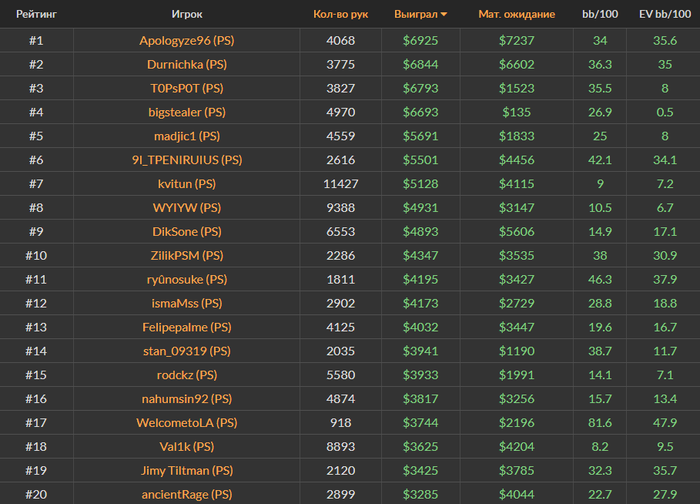This screenshot has width=700, height=504.
Task: Sort by Кол-во рук column header
Action: coord(341,15)
